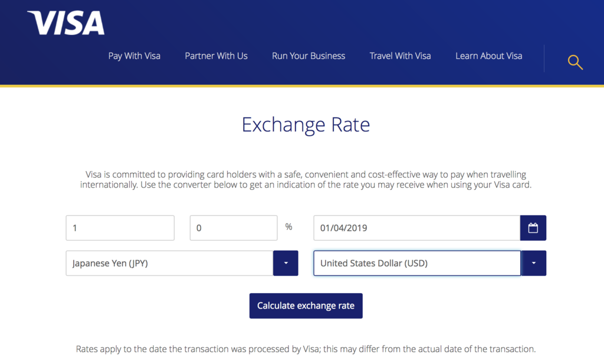This screenshot has height=364, width=604.
Task: Open Partner With Us menu
Action: [x=216, y=56]
